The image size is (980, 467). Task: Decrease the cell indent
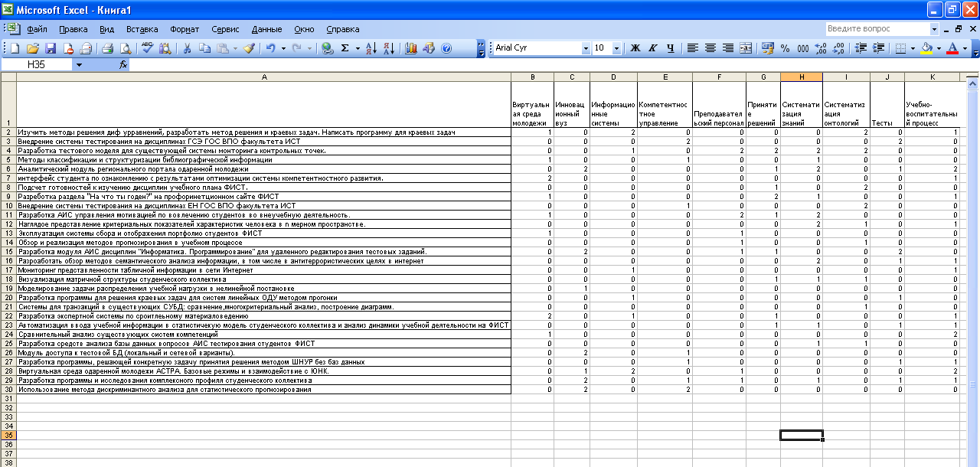pyautogui.click(x=860, y=47)
